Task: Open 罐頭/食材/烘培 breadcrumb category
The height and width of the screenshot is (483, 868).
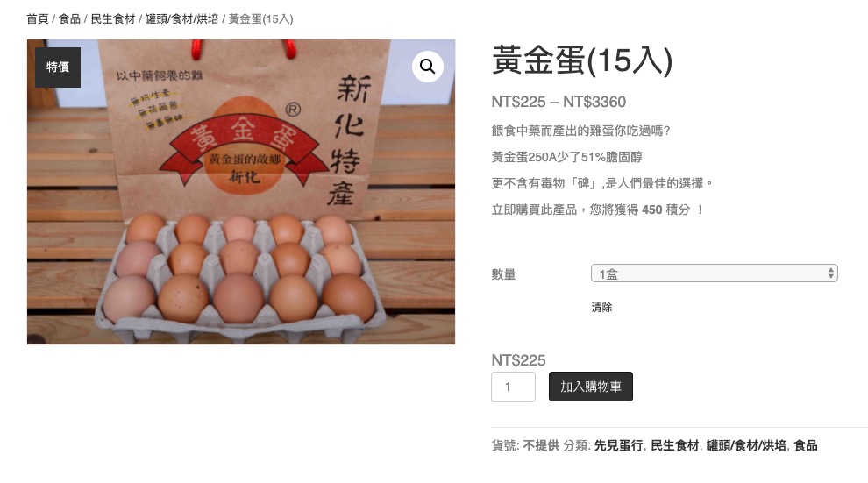Action: [181, 18]
